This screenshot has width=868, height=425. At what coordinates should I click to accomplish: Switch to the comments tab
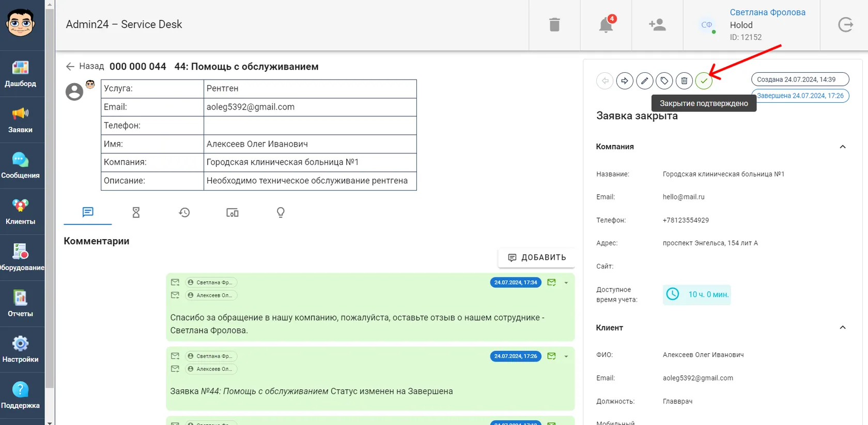[x=88, y=212]
